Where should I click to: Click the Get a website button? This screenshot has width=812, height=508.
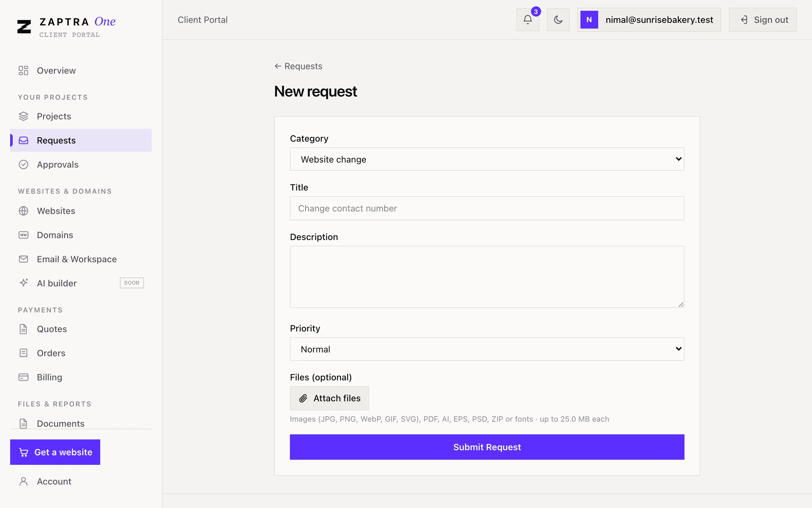(55, 452)
